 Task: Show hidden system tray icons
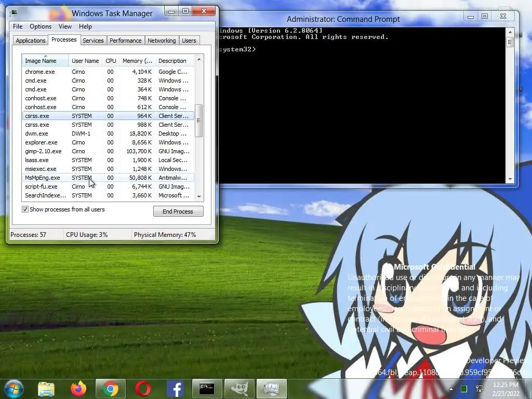tap(451, 389)
